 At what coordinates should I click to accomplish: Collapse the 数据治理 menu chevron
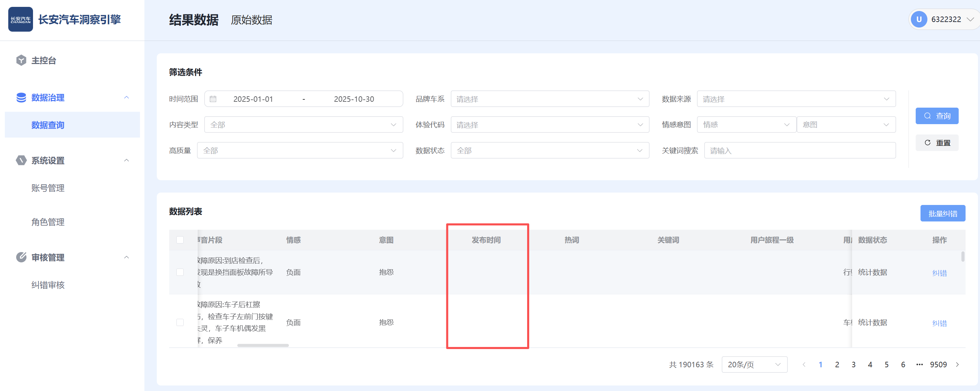pyautogui.click(x=127, y=97)
